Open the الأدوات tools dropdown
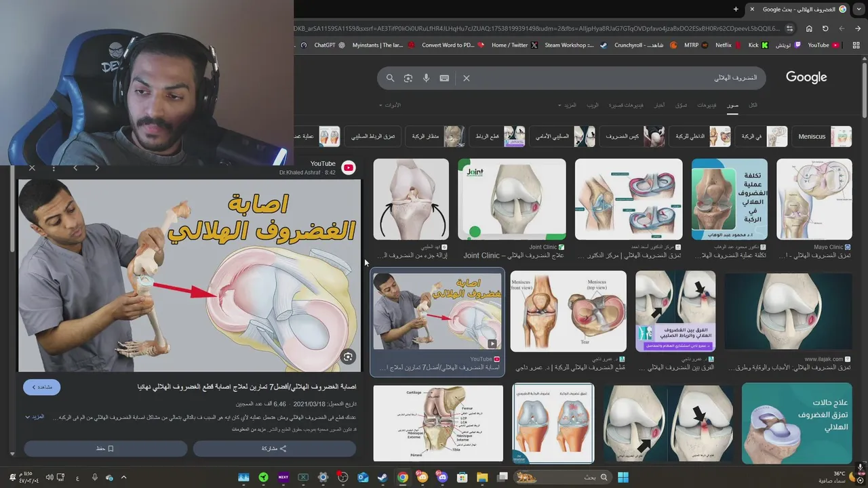868x488 pixels. pyautogui.click(x=390, y=105)
